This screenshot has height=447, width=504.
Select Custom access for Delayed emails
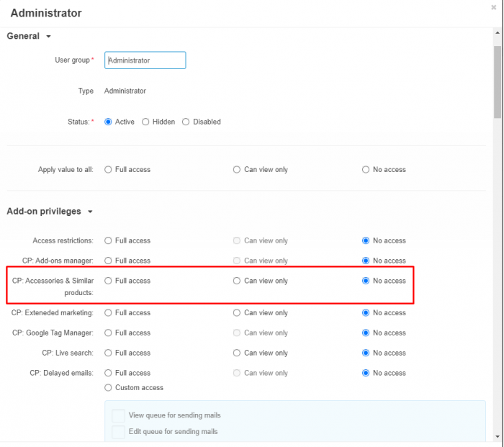tap(108, 387)
